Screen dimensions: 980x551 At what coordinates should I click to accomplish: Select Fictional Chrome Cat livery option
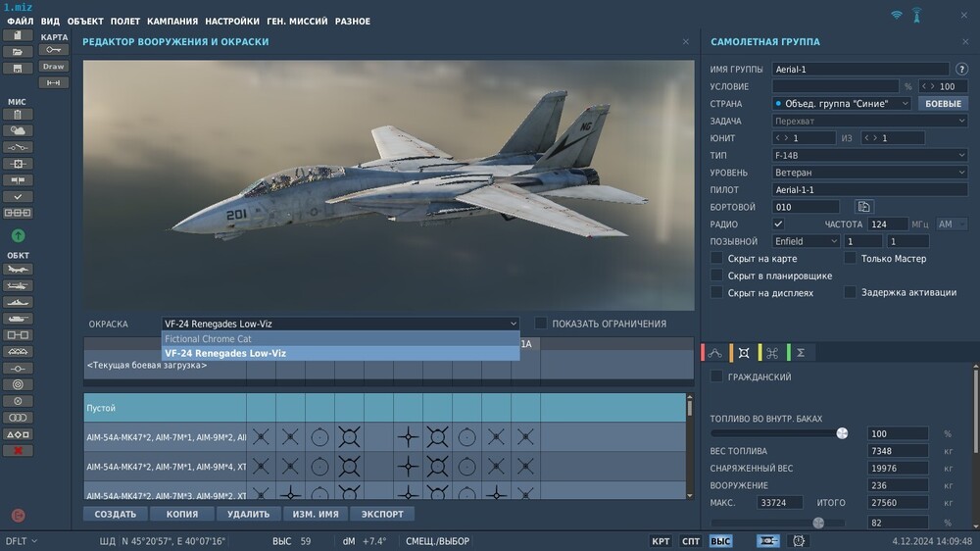click(341, 338)
